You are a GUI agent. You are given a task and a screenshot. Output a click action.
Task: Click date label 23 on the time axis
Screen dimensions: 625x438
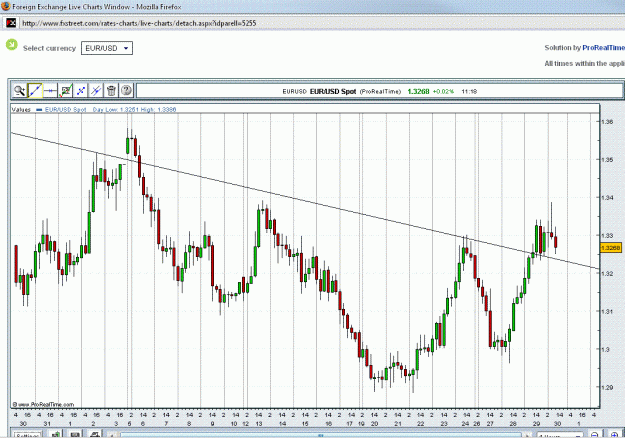pyautogui.click(x=444, y=424)
